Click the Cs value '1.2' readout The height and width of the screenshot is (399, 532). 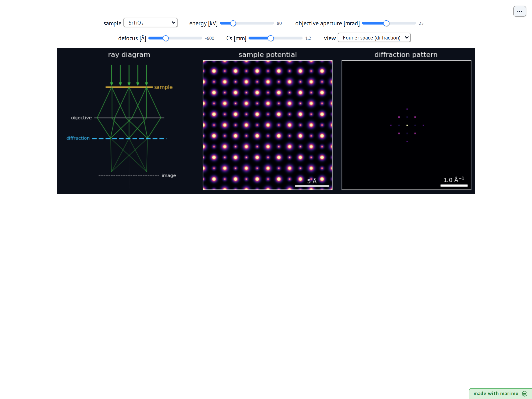pyautogui.click(x=308, y=38)
